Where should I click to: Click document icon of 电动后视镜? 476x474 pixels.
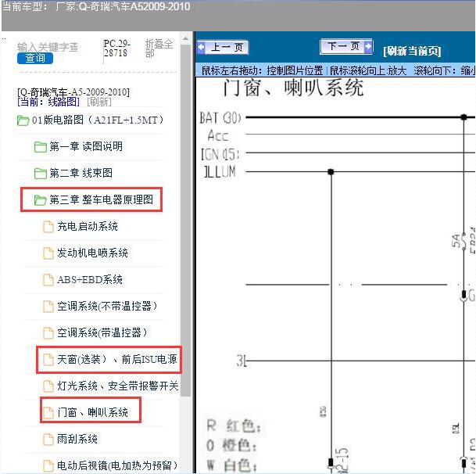[x=48, y=466]
